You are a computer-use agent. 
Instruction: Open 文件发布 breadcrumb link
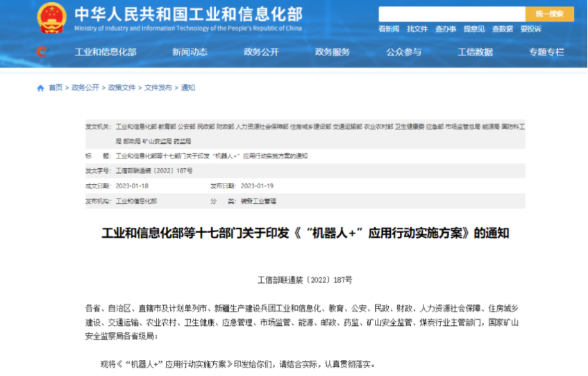pos(158,88)
